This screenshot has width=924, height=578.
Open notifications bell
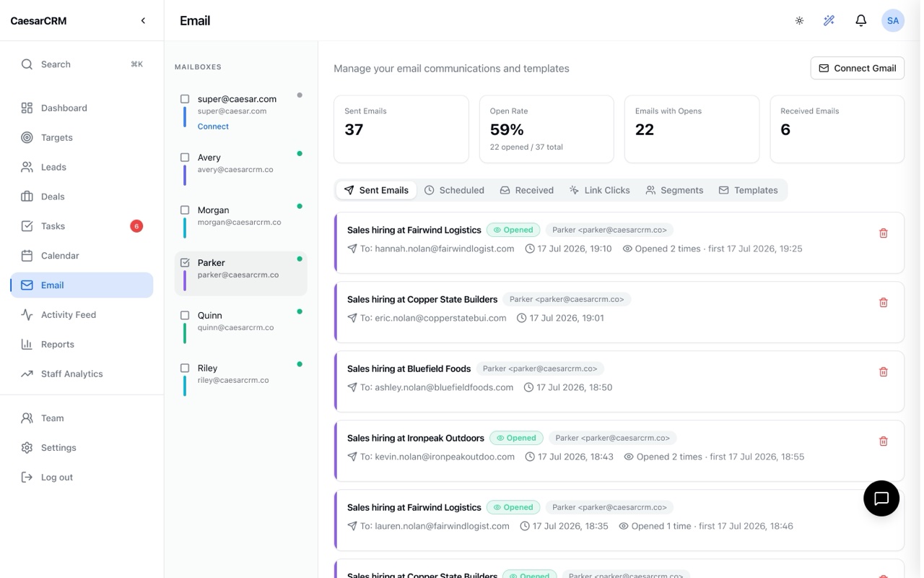click(860, 21)
